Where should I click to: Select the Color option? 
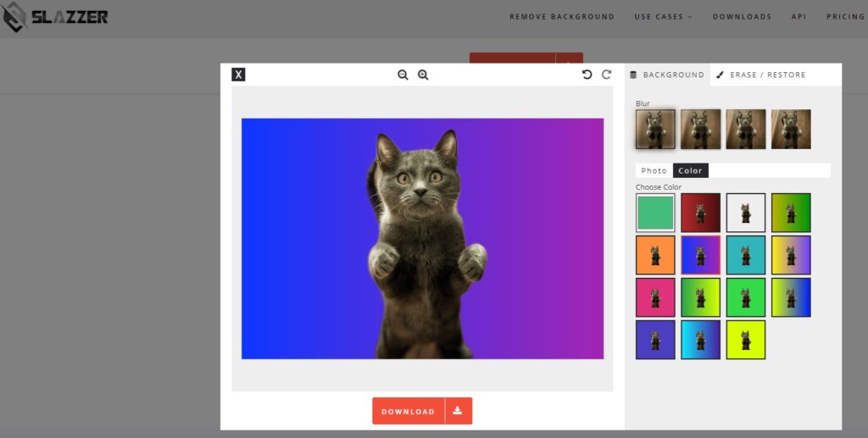[690, 171]
